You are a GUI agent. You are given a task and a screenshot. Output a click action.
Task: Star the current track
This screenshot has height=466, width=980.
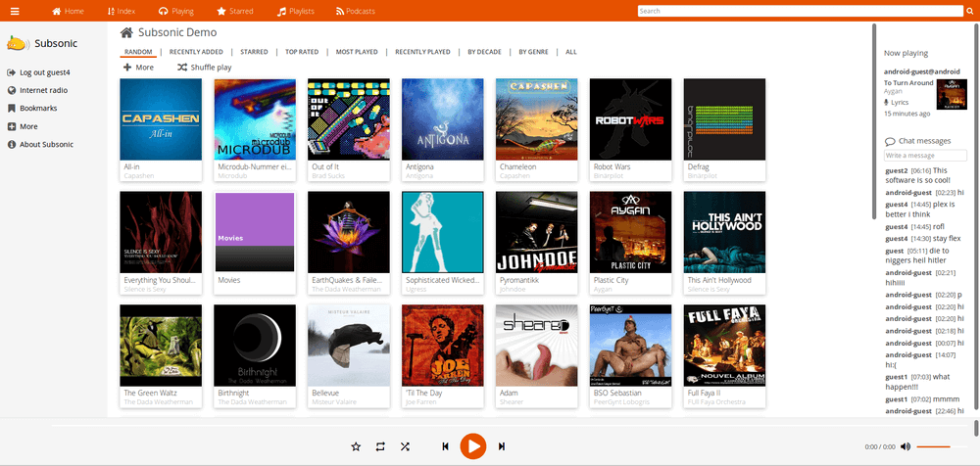tap(356, 446)
